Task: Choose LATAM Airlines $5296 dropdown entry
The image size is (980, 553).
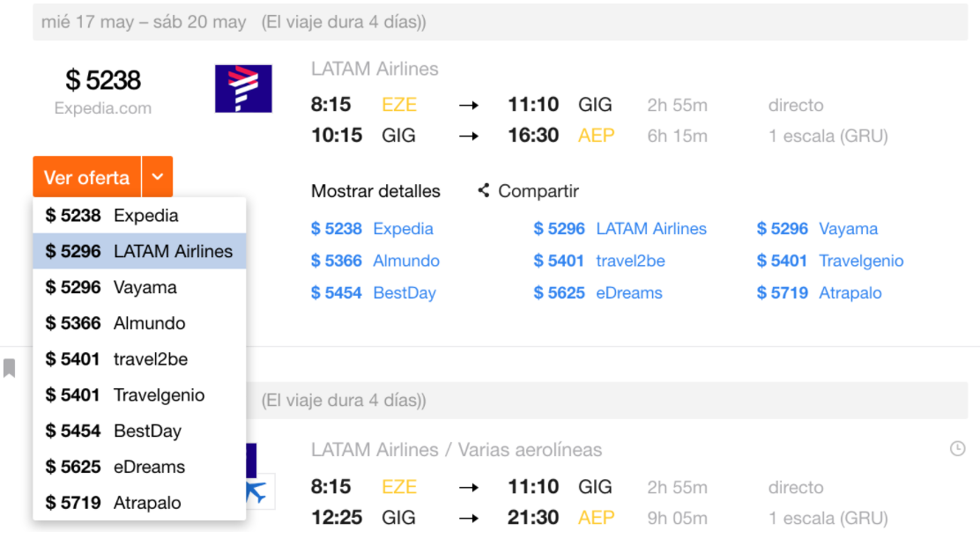Action: [x=139, y=251]
